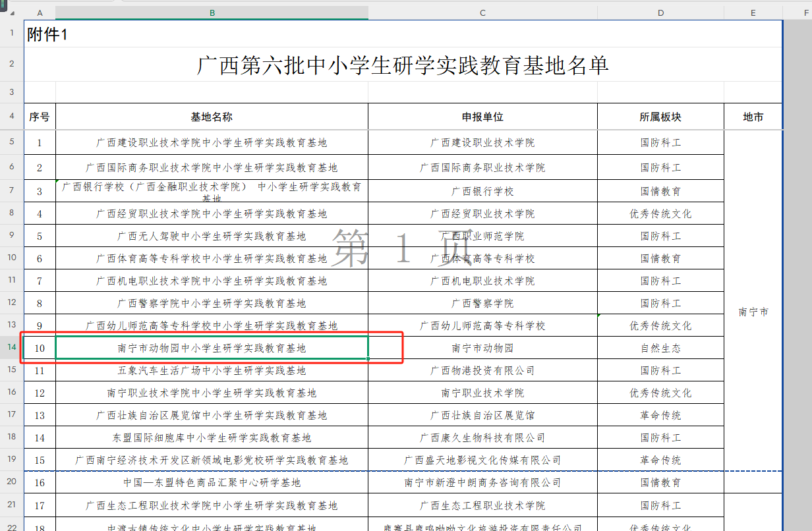Click 革命传统 in the 广西壮族自治区展览馆 row
Screen dimensions: 812x531
click(x=660, y=415)
